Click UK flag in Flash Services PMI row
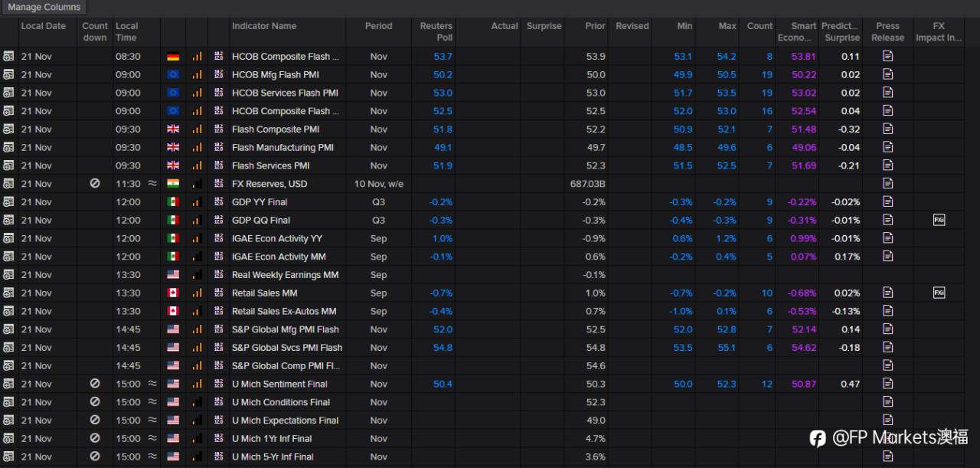This screenshot has height=468, width=980. click(x=173, y=165)
